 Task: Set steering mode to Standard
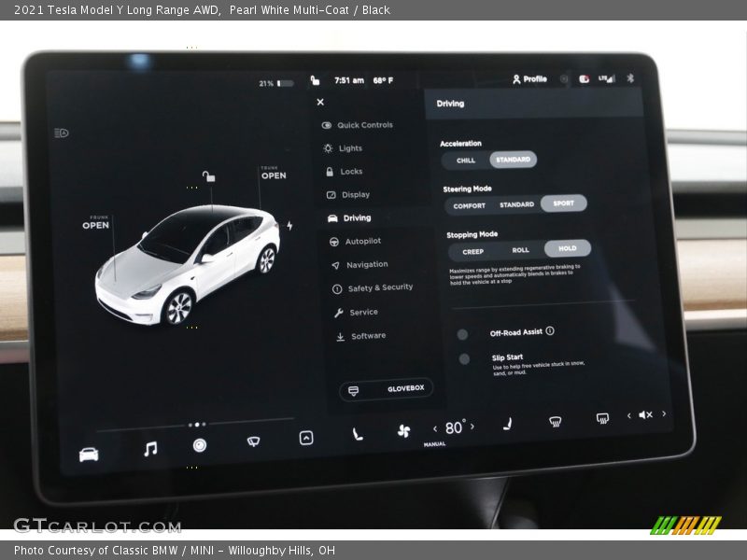[x=517, y=204]
